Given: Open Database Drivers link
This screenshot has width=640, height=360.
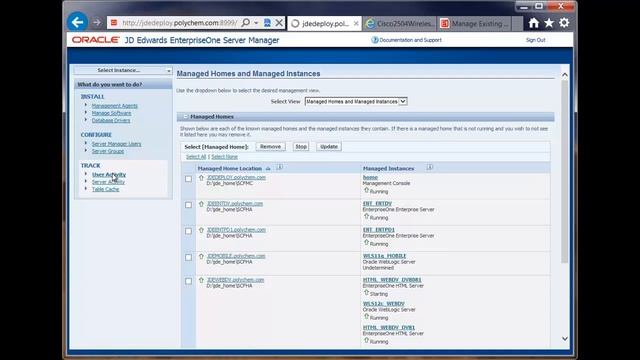Looking at the screenshot, I should [111, 120].
